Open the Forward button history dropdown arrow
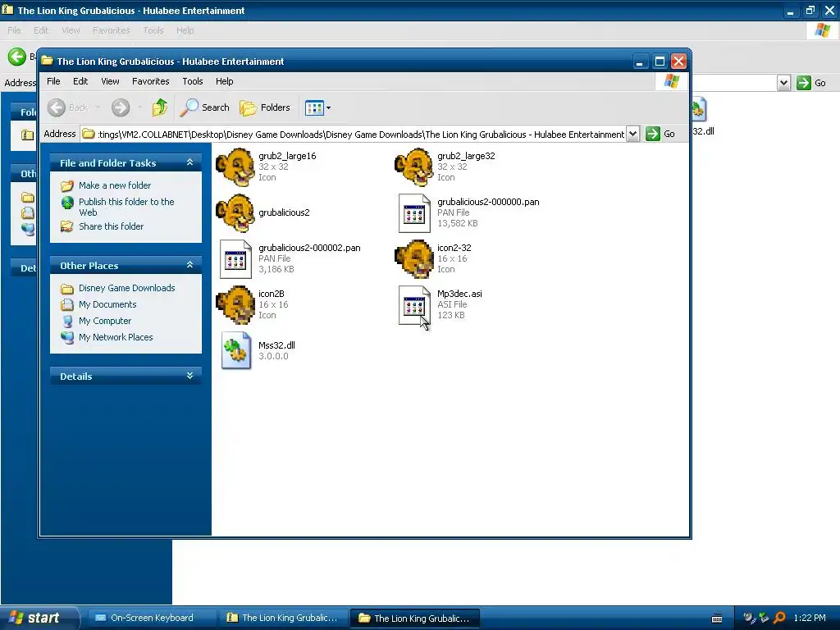This screenshot has width=840, height=630. (x=139, y=107)
